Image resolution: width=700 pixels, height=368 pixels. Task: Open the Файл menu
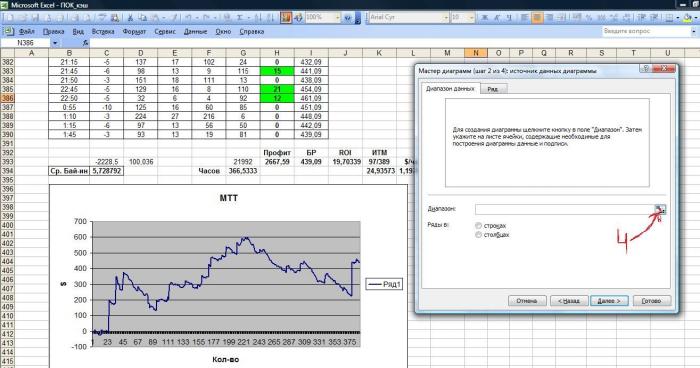click(x=27, y=32)
